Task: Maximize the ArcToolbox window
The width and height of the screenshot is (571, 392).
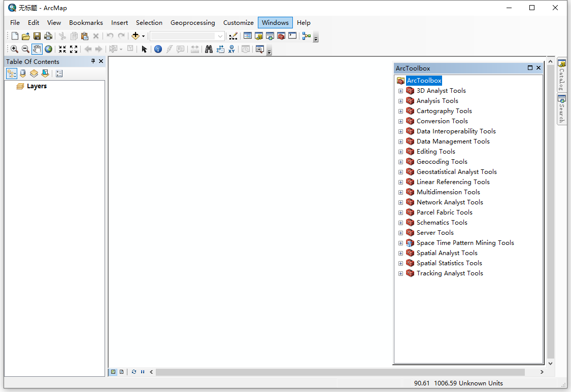Action: pyautogui.click(x=530, y=67)
